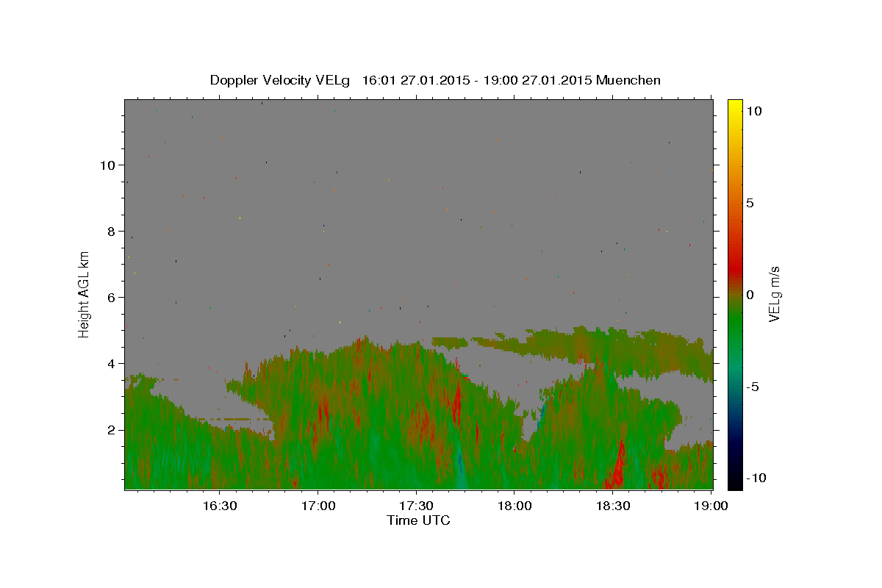Screen dimensions: 882x588
Task: Click the height tick label 4
Action: (x=110, y=363)
